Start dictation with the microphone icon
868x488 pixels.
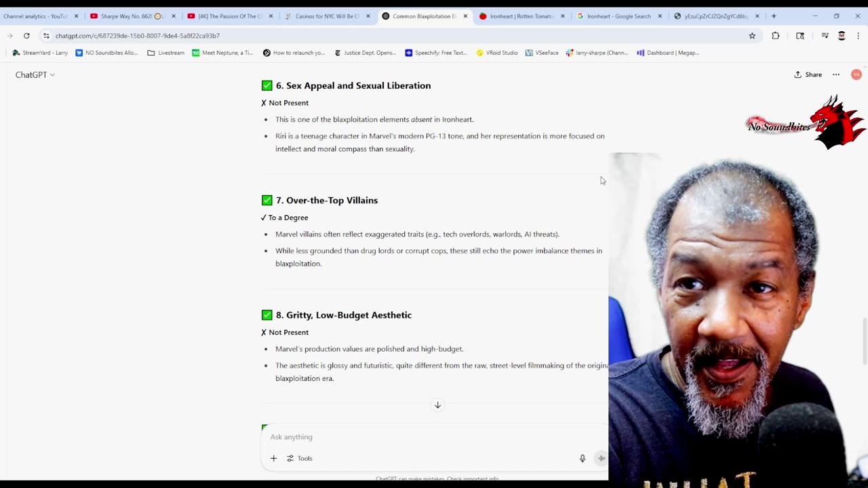[582, 458]
